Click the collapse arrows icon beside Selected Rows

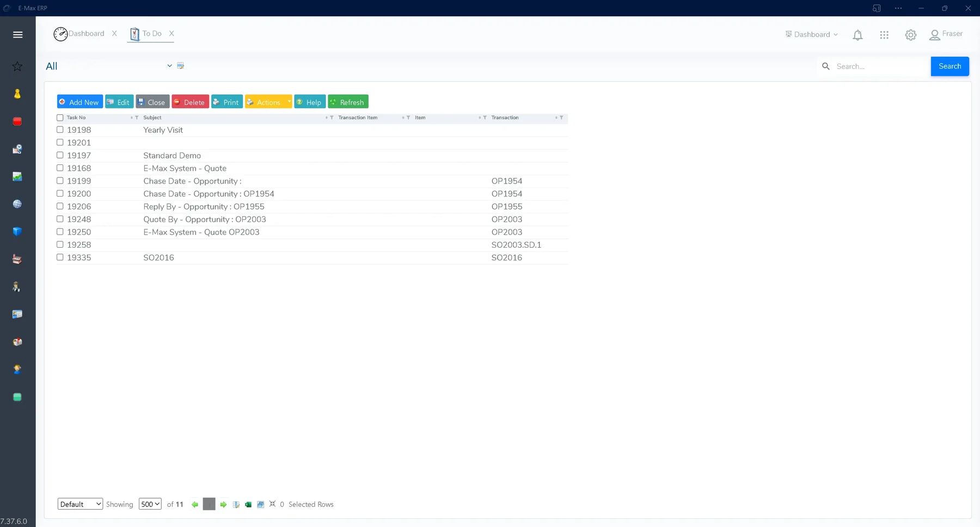pos(272,504)
